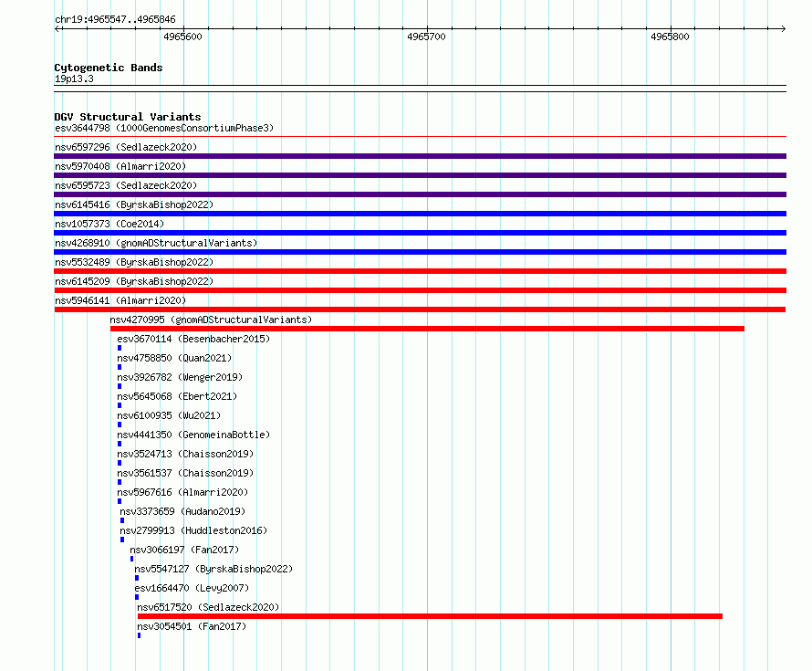Click the esv3644798 (1000GenomesConsortiumPhase3) variant label

click(164, 128)
